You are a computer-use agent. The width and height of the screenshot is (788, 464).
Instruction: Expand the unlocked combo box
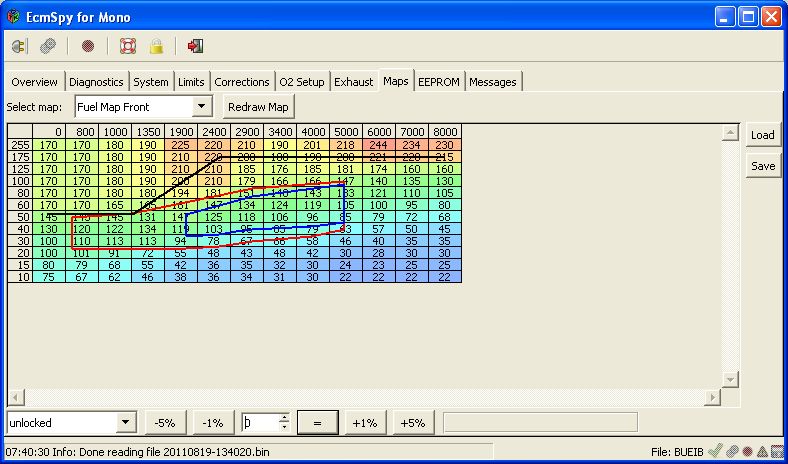126,423
